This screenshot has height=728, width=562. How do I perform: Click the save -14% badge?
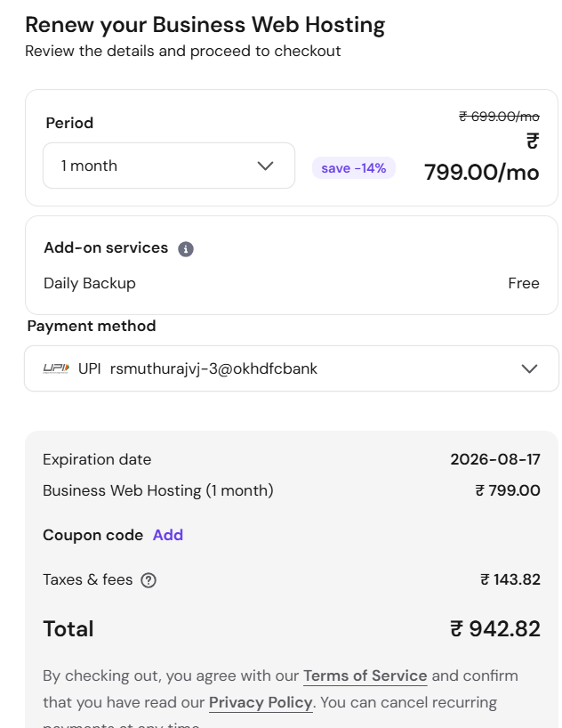pyautogui.click(x=354, y=167)
